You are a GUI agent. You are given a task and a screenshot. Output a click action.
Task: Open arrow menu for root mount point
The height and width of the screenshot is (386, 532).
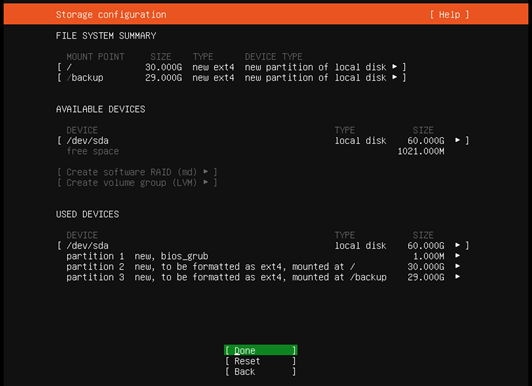click(395, 67)
